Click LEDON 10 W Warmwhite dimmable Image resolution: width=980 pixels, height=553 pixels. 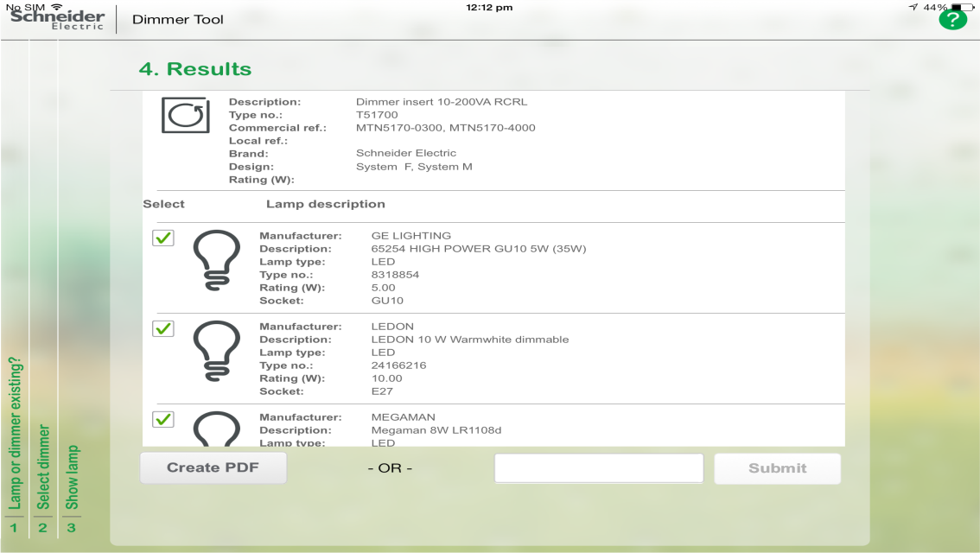[x=470, y=340]
